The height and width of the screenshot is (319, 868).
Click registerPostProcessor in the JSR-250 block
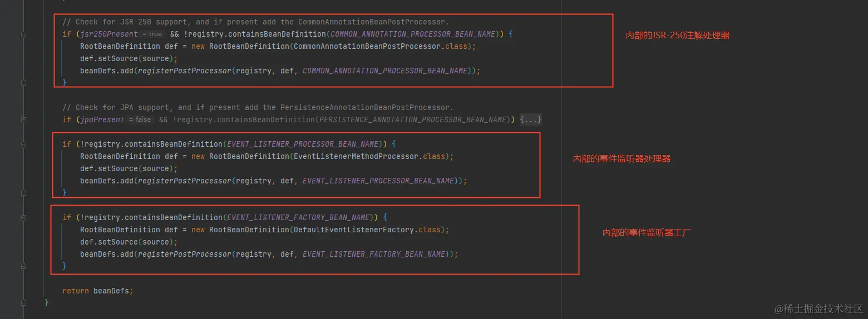click(185, 71)
